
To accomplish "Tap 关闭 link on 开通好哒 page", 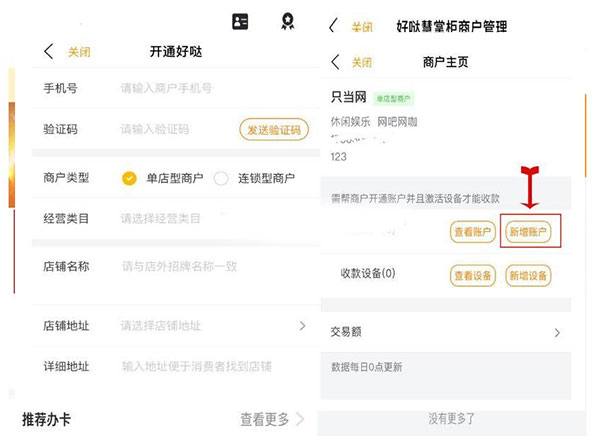I will (x=78, y=52).
